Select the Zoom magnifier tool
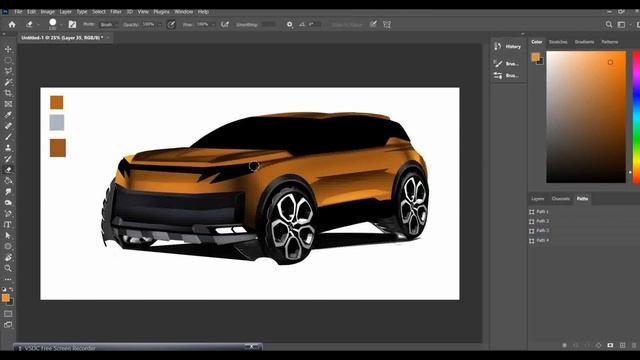This screenshot has height=360, width=640. (8, 268)
